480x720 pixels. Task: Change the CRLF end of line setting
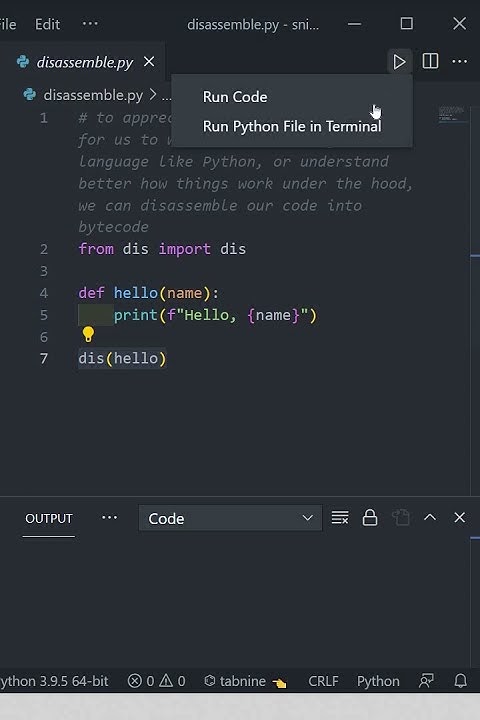323,681
